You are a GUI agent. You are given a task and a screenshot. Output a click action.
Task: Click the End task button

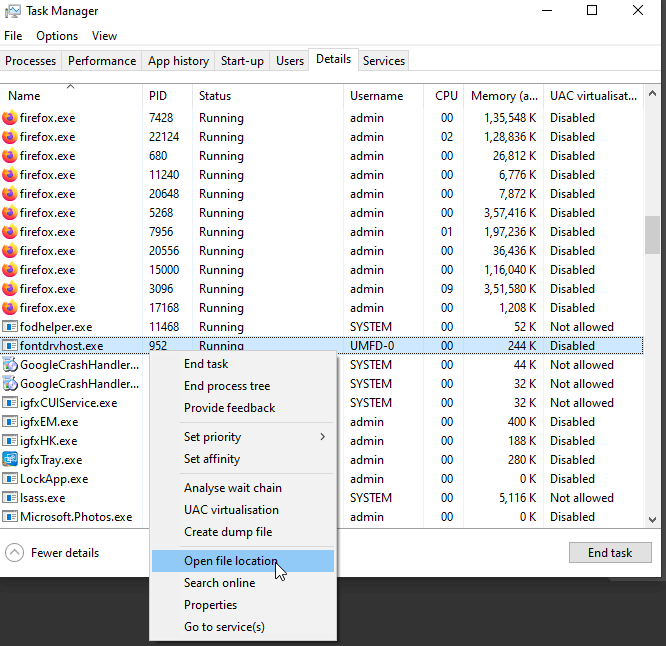610,553
